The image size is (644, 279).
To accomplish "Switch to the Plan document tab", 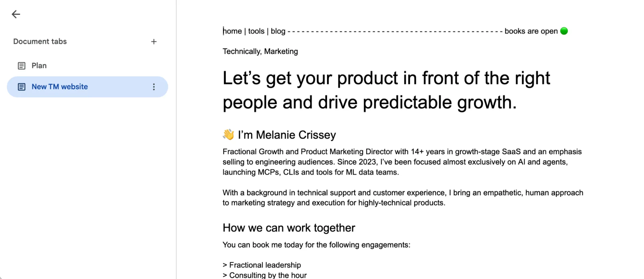I will pos(39,65).
